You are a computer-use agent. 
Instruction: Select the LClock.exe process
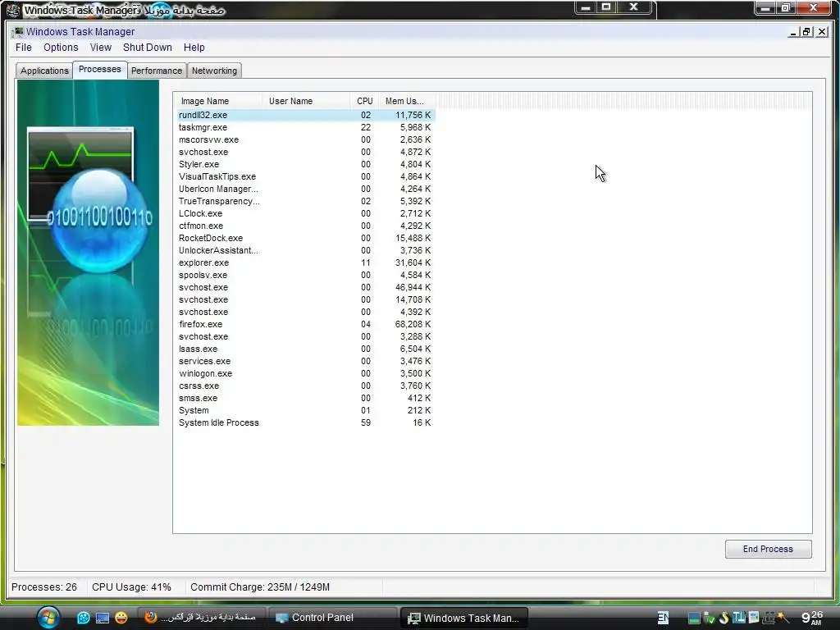click(306, 214)
